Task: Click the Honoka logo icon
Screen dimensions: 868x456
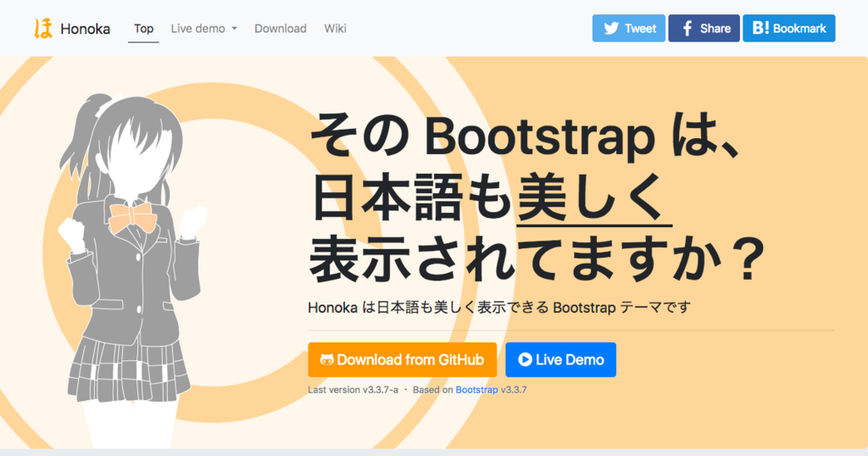Action: click(x=43, y=28)
